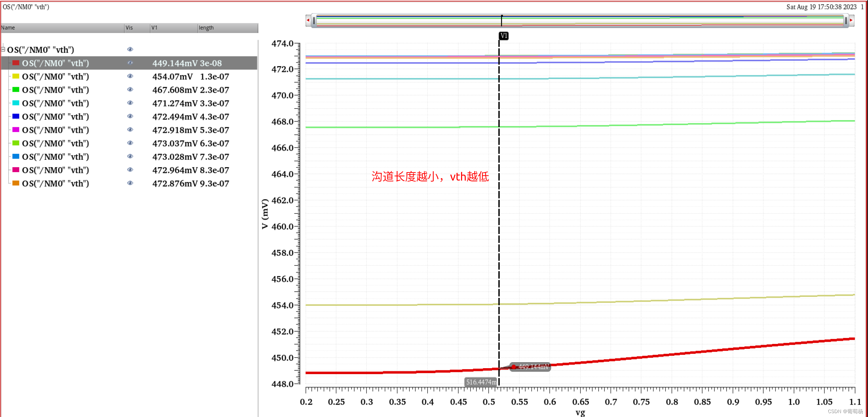Select the 471.274mV cyan trace row
Image resolution: width=868 pixels, height=417 pixels.
(55, 103)
